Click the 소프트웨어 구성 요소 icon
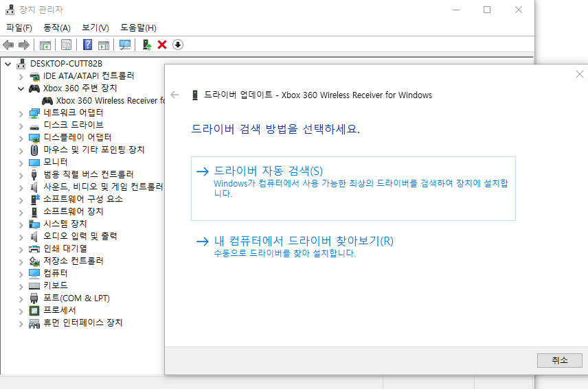Viewport: 588px width, 389px height. (35, 199)
